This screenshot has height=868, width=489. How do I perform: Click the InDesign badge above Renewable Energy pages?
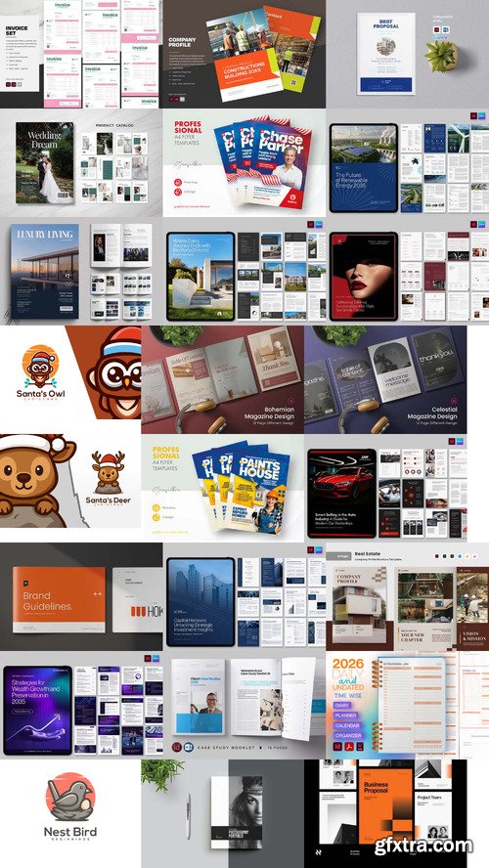473,117
